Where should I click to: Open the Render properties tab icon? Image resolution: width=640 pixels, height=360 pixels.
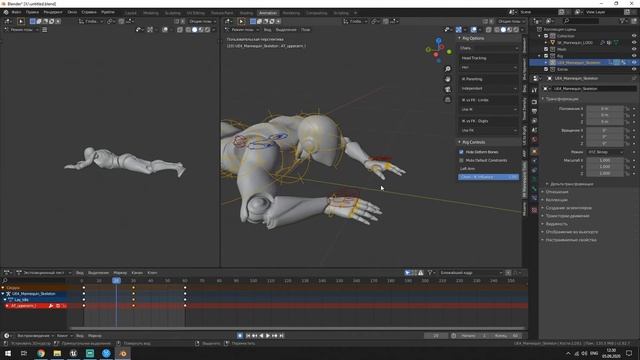pos(534,101)
